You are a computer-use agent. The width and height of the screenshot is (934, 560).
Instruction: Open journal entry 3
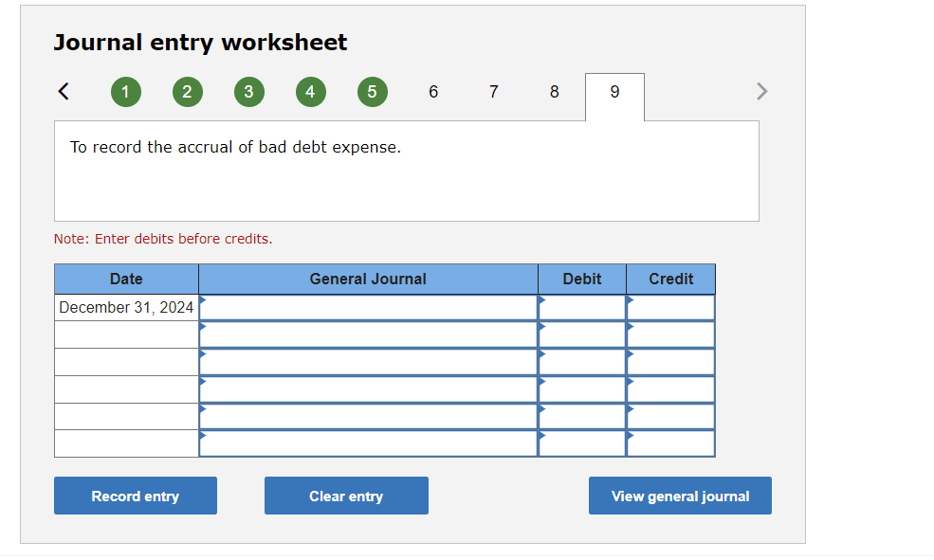pyautogui.click(x=249, y=92)
